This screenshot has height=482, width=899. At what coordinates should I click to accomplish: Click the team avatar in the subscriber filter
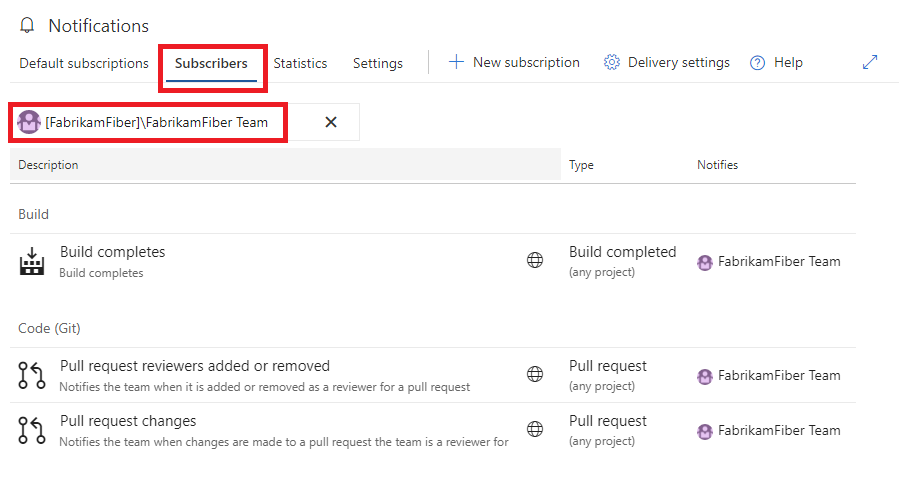(x=29, y=122)
